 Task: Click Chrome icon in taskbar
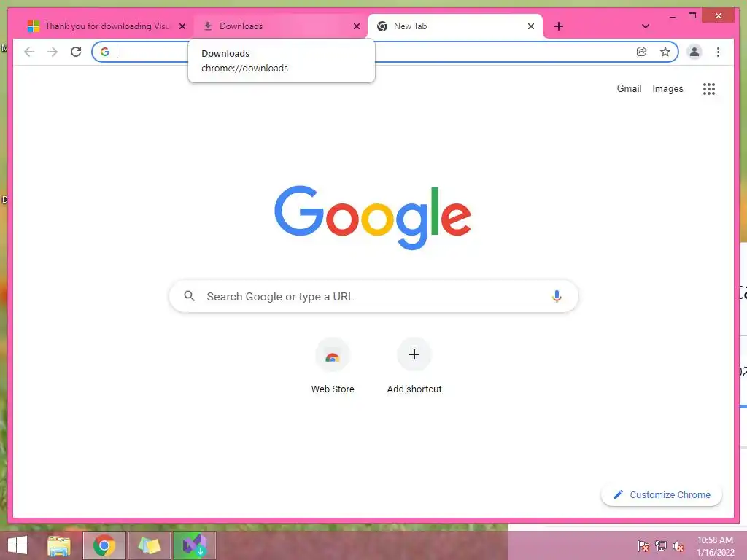104,545
